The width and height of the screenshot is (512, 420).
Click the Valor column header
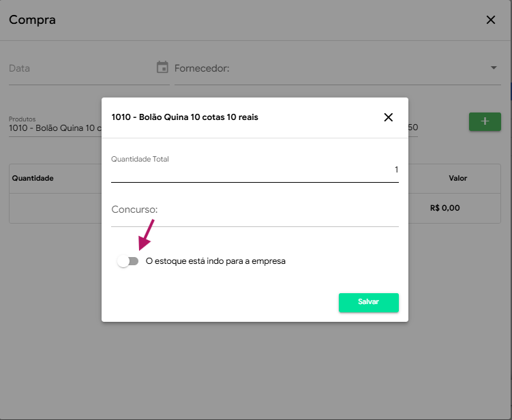[x=457, y=178]
